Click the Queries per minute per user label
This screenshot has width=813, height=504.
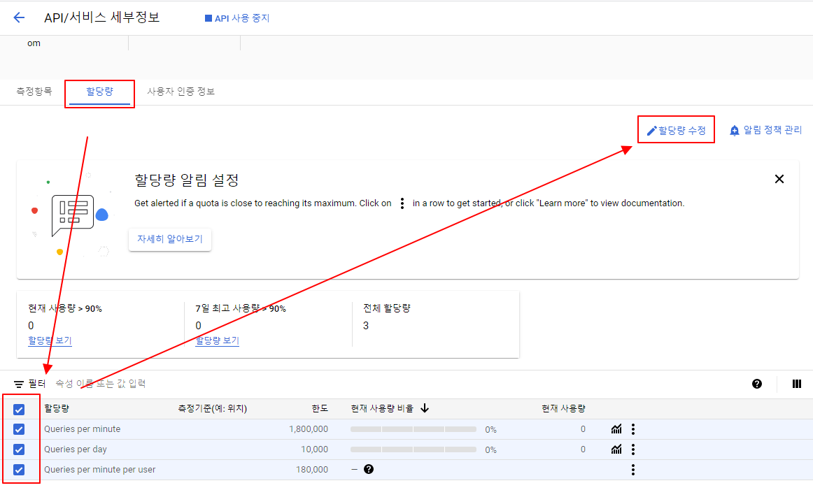(x=99, y=469)
